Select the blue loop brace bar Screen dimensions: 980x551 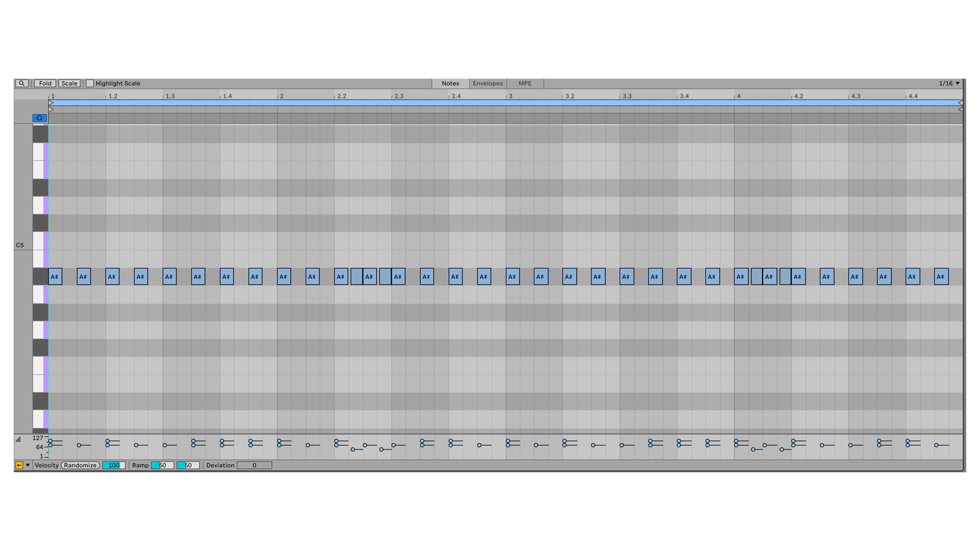[505, 103]
